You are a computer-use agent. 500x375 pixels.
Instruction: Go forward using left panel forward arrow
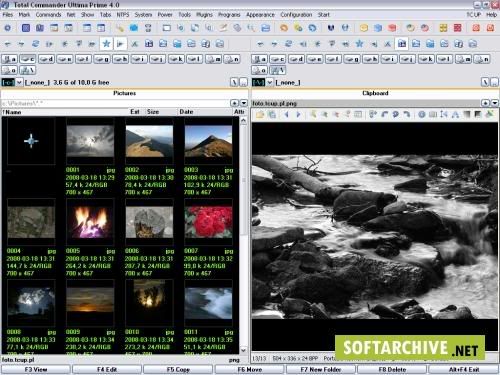click(x=21, y=44)
